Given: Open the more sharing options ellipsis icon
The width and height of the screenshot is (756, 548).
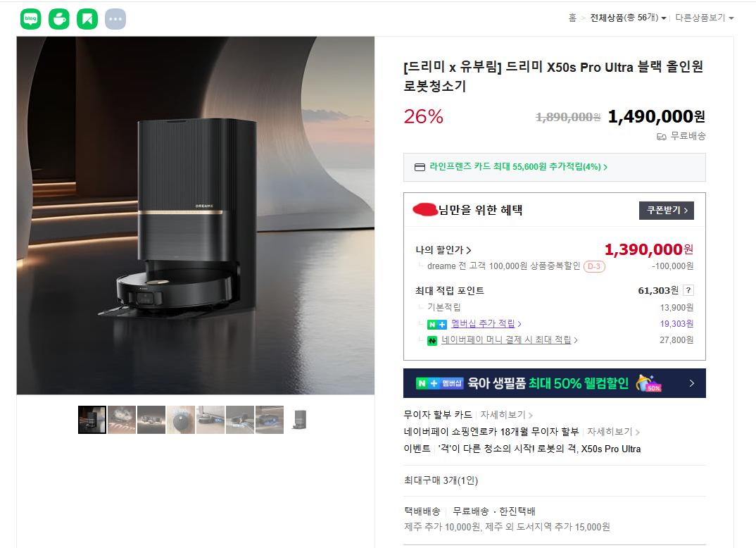Looking at the screenshot, I should click(115, 19).
